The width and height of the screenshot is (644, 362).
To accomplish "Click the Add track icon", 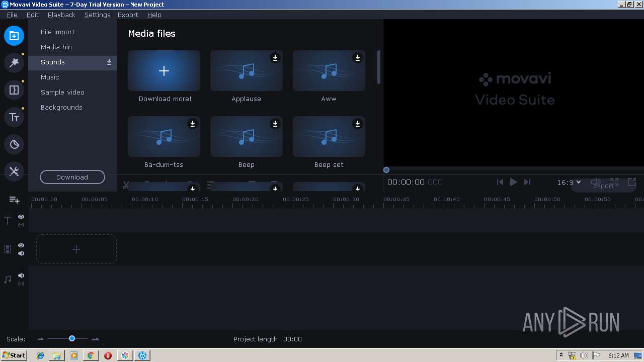I will (x=15, y=200).
